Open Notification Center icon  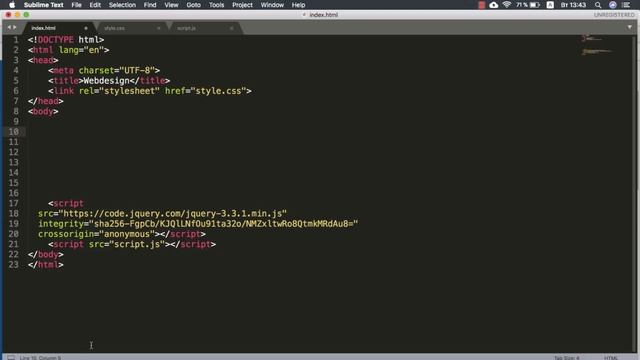(x=626, y=5)
